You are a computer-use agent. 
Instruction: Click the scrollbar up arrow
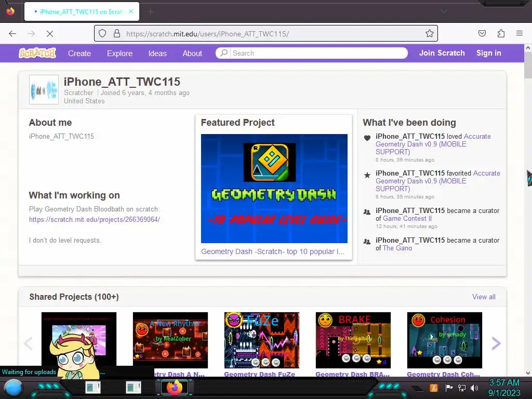point(528,48)
